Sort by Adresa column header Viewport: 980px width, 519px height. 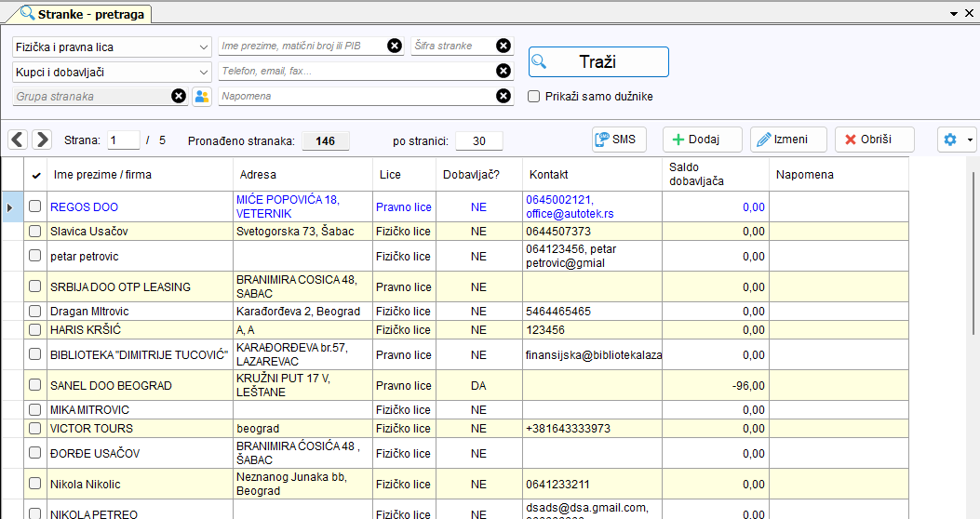[303, 175]
